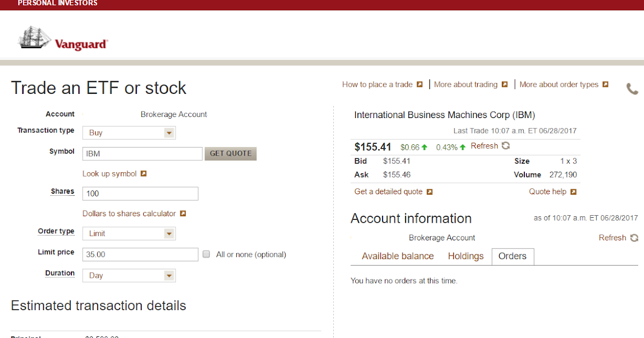Click Refresh link in the quote box
The image size is (644, 338).
484,146
